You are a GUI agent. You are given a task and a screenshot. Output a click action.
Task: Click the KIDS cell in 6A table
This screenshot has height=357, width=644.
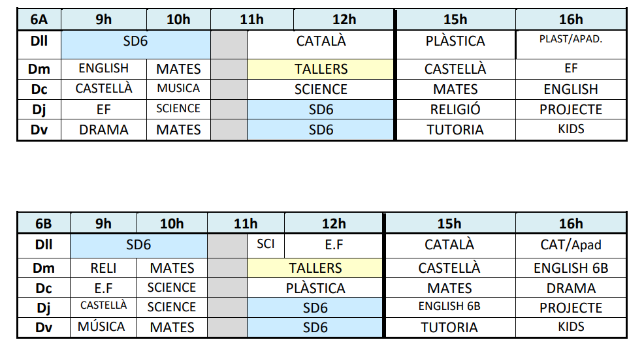pos(570,129)
